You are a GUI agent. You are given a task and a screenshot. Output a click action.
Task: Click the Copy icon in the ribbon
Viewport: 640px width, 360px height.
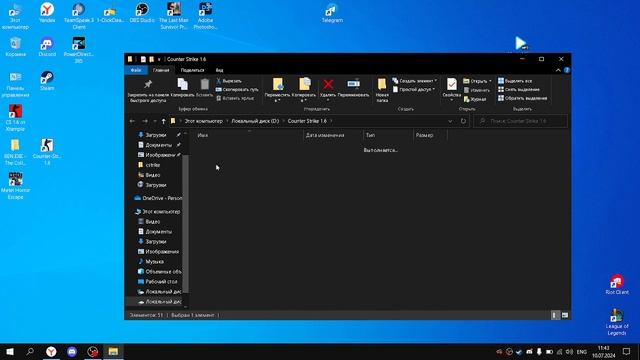[x=182, y=84]
